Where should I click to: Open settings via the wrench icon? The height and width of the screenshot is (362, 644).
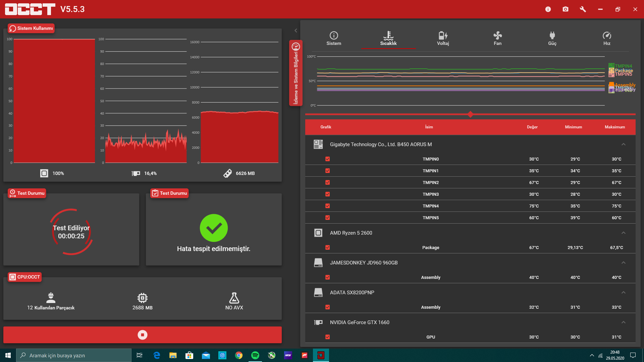[x=583, y=9]
